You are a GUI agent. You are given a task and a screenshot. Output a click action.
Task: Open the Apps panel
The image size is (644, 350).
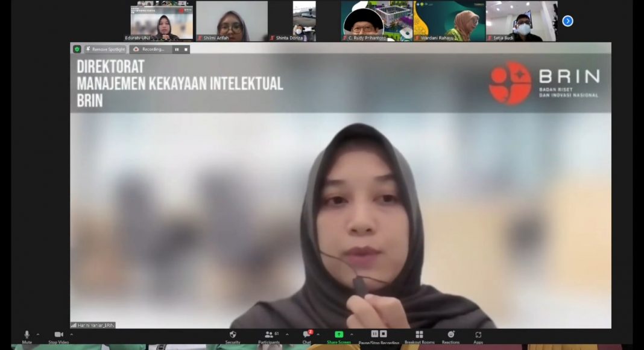478,336
